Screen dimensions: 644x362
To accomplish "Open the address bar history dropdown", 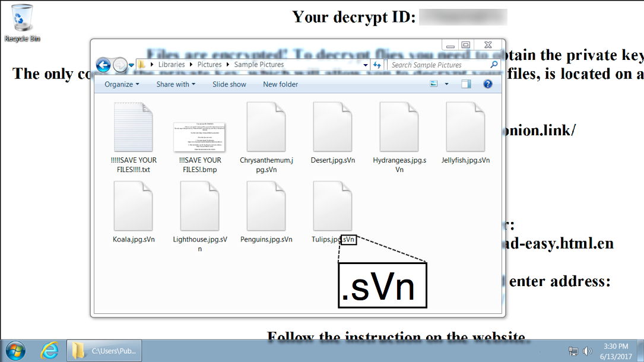I will tap(365, 65).
